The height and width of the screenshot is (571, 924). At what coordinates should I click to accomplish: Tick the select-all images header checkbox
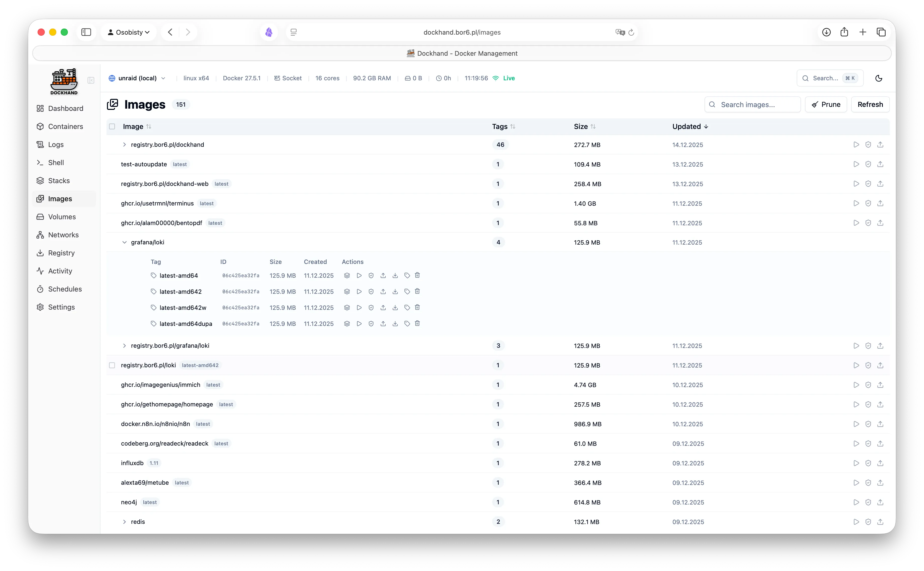click(112, 126)
